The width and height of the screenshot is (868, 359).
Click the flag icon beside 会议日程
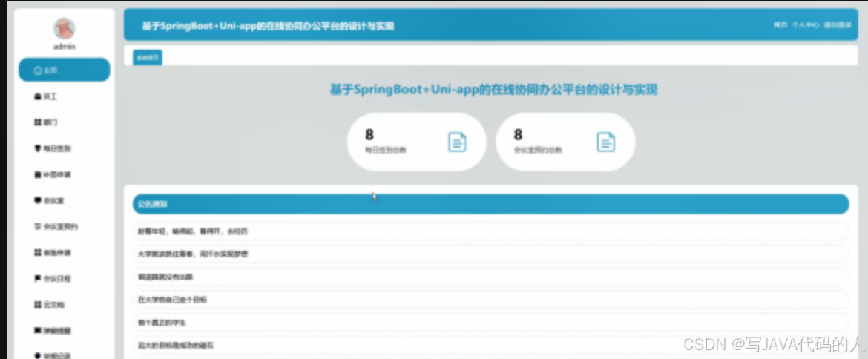38,278
